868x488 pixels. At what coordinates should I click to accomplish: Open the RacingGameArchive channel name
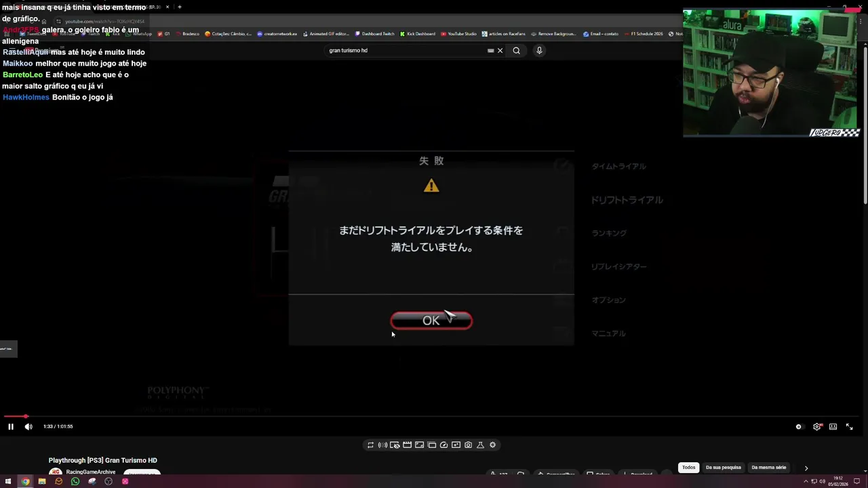point(91,472)
